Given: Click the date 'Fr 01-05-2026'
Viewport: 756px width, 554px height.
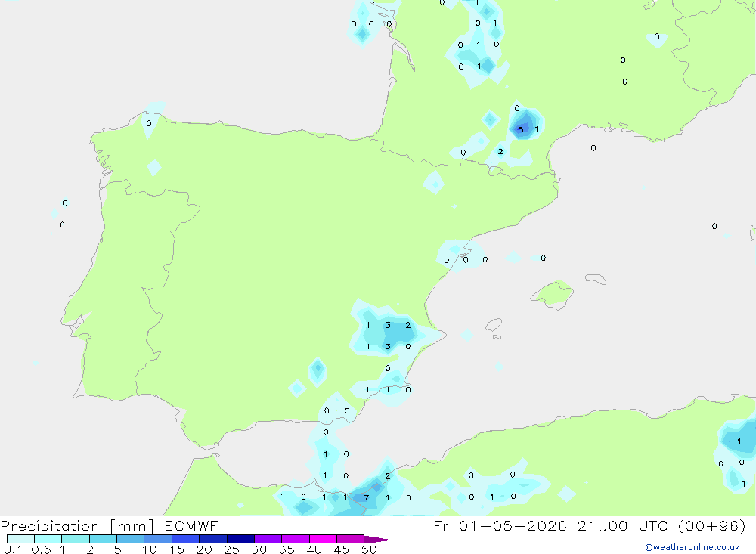Looking at the screenshot, I should click(500, 525).
